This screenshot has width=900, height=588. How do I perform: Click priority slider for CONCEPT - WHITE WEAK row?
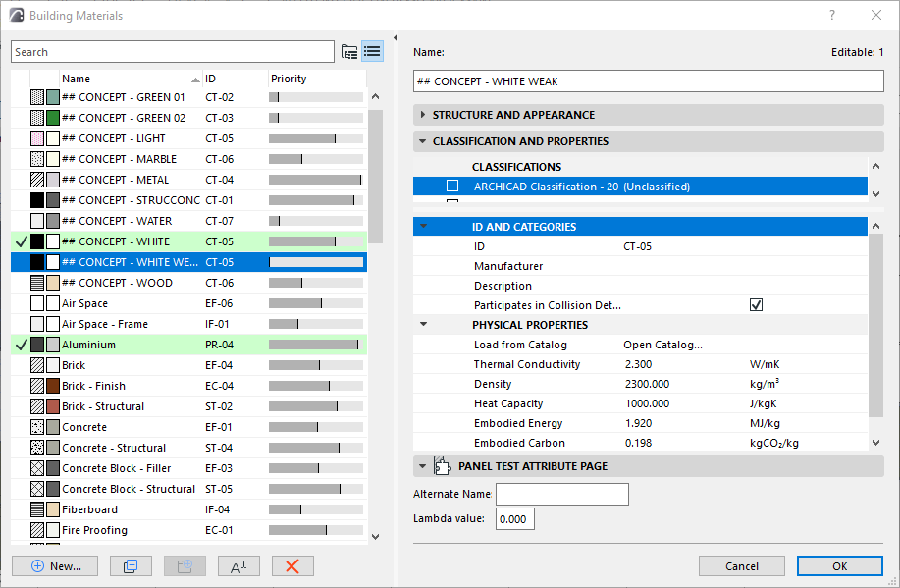click(316, 262)
